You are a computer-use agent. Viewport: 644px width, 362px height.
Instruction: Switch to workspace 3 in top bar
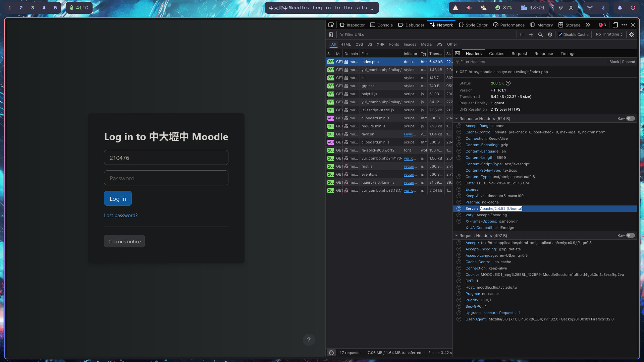tap(33, 8)
